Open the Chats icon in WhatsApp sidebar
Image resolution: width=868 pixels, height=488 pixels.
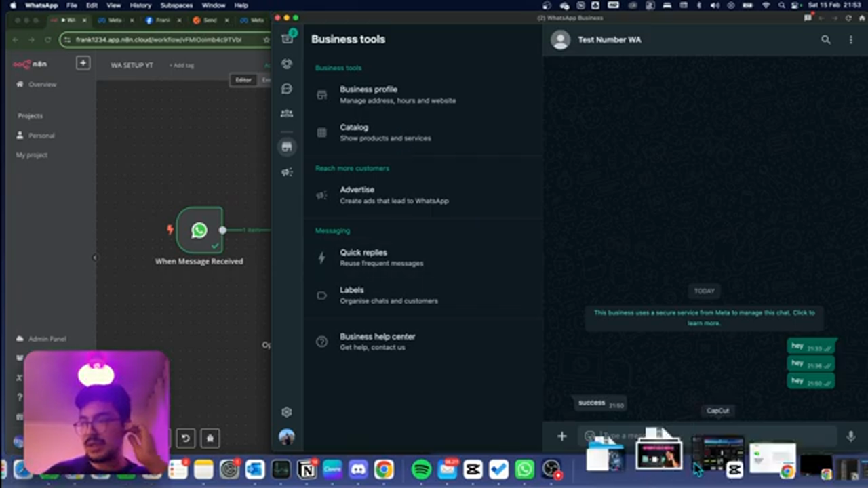click(x=288, y=39)
